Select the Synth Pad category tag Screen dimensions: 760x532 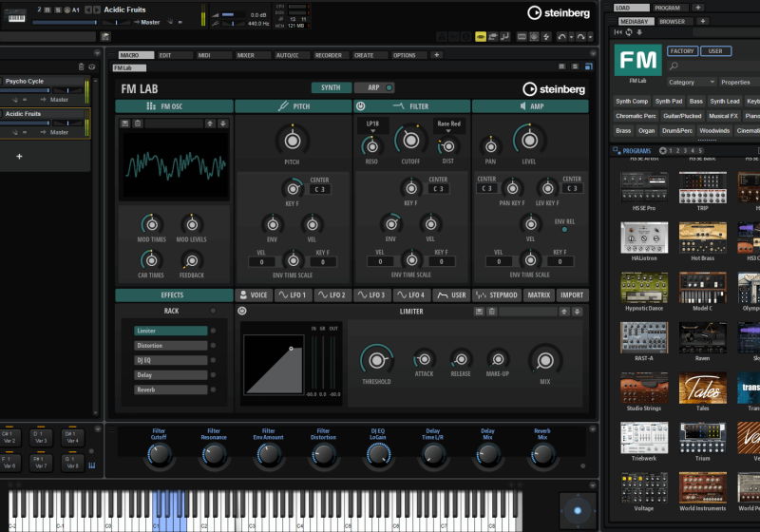click(x=668, y=101)
